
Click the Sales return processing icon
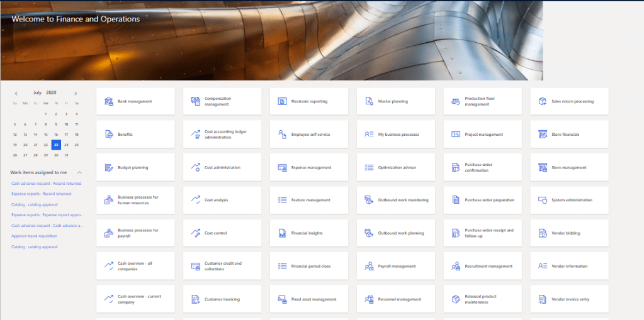click(x=542, y=101)
